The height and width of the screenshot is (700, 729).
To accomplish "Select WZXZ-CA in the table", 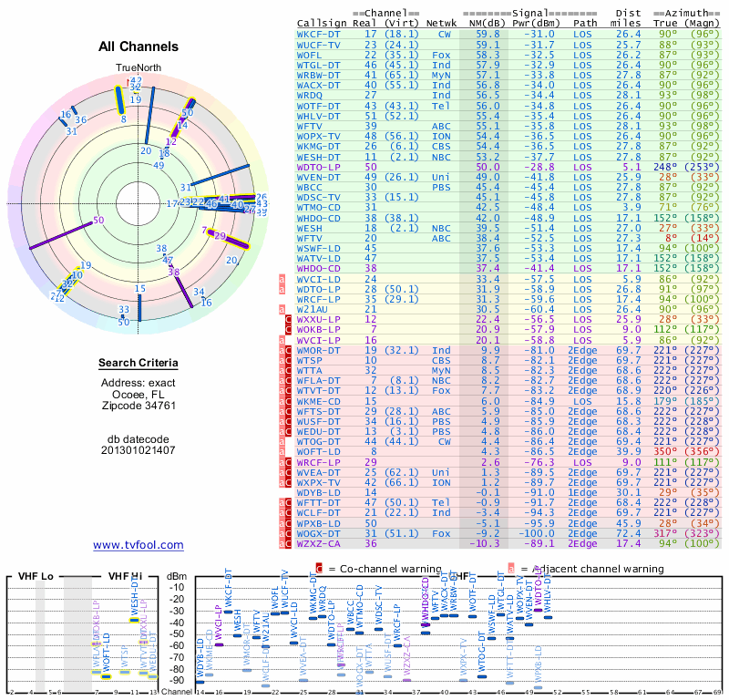I will coord(318,544).
